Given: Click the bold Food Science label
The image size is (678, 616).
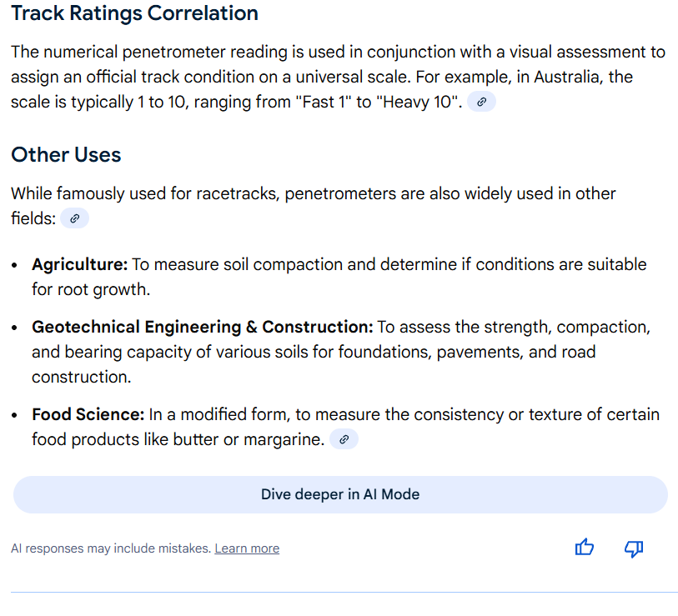Looking at the screenshot, I should point(88,414).
